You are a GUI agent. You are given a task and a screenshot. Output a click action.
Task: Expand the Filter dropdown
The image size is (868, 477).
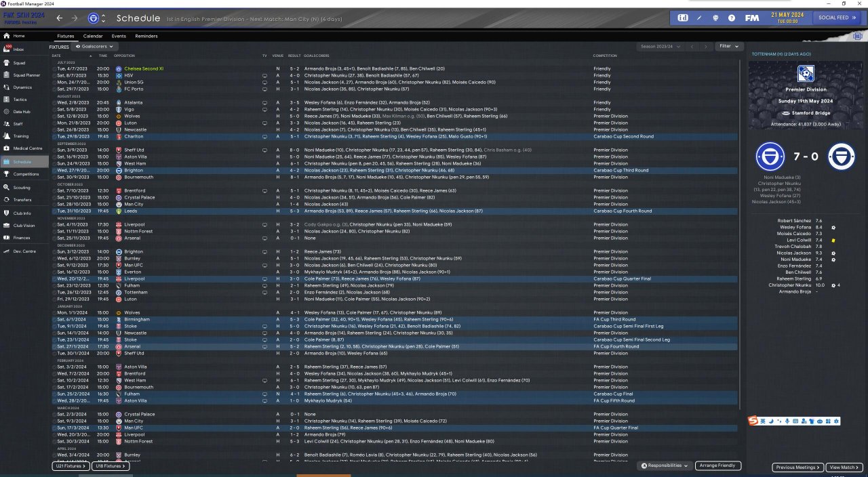729,46
